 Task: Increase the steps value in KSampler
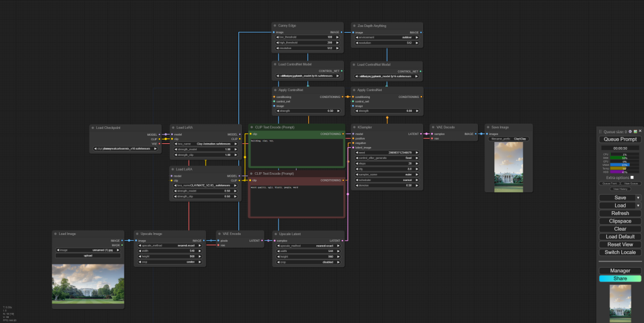coord(418,163)
